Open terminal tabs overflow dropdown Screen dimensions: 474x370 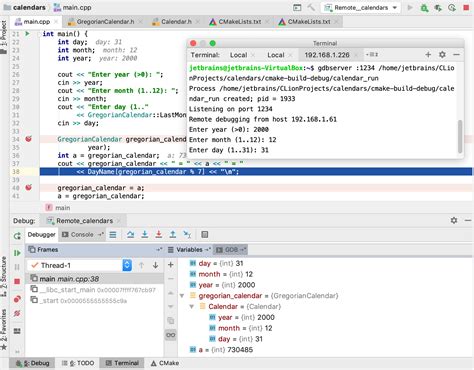(x=372, y=54)
